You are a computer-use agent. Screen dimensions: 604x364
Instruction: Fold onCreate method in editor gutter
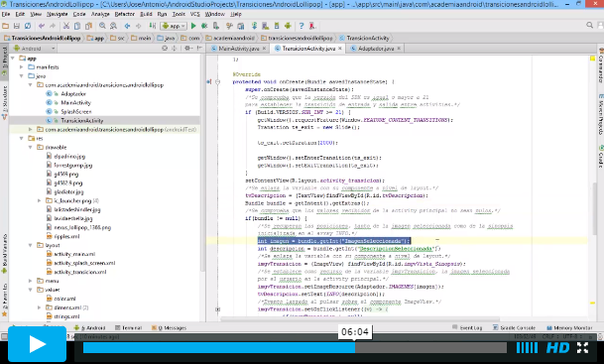[217, 81]
